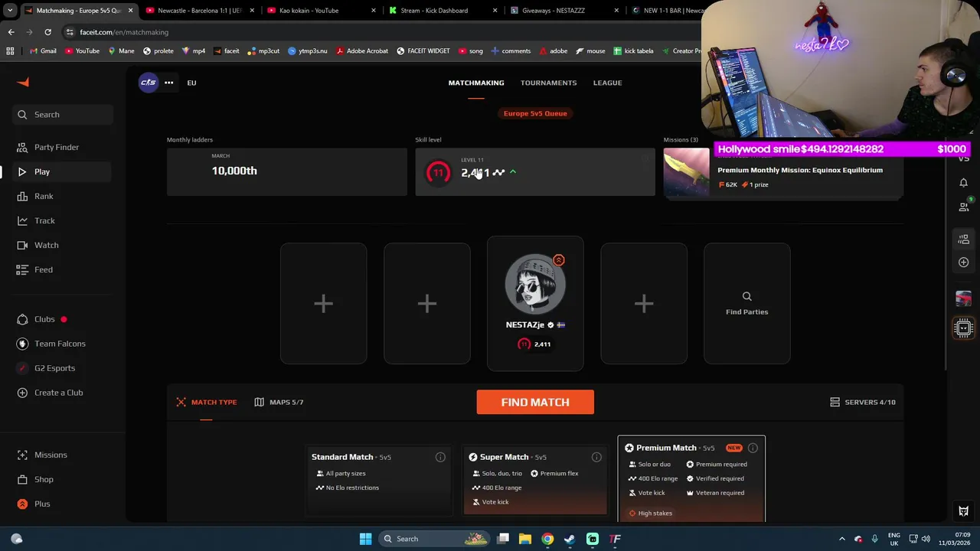Select the Super Match card
Screen dimensions: 980x551
coord(535,481)
